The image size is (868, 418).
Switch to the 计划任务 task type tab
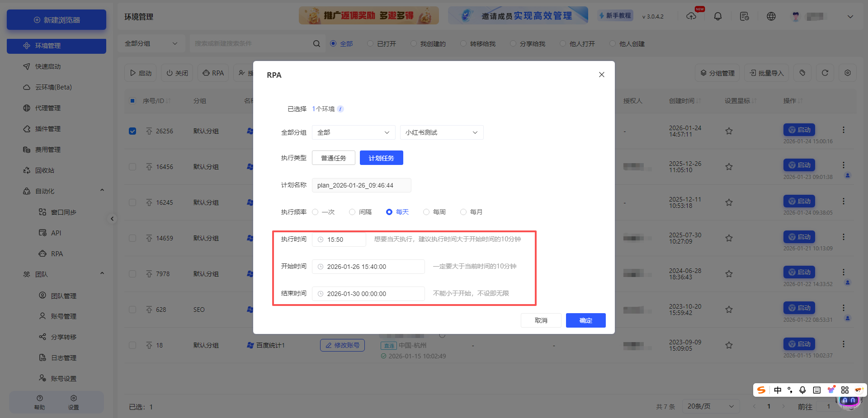pos(381,158)
